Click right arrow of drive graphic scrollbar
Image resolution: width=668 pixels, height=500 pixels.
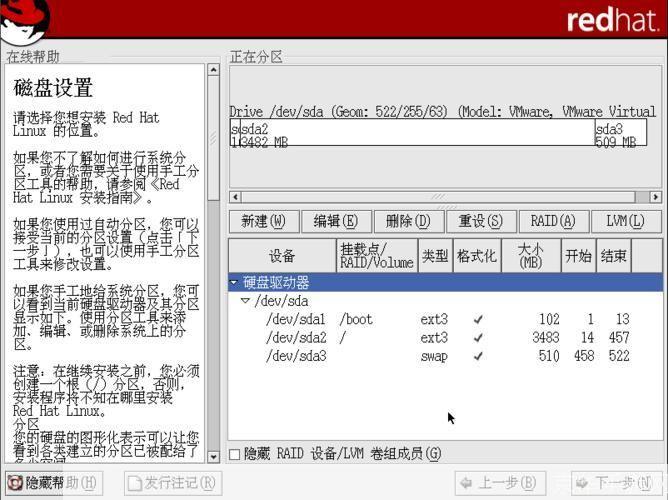pyautogui.click(x=656, y=197)
